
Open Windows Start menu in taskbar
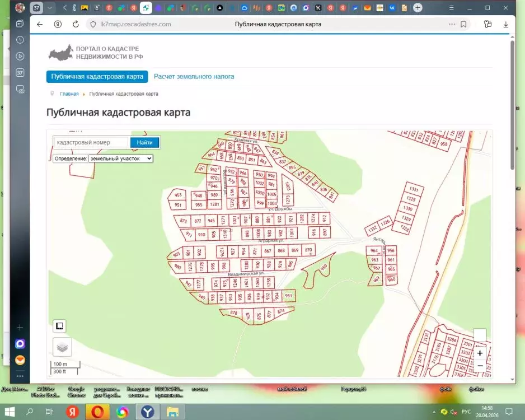click(x=10, y=412)
